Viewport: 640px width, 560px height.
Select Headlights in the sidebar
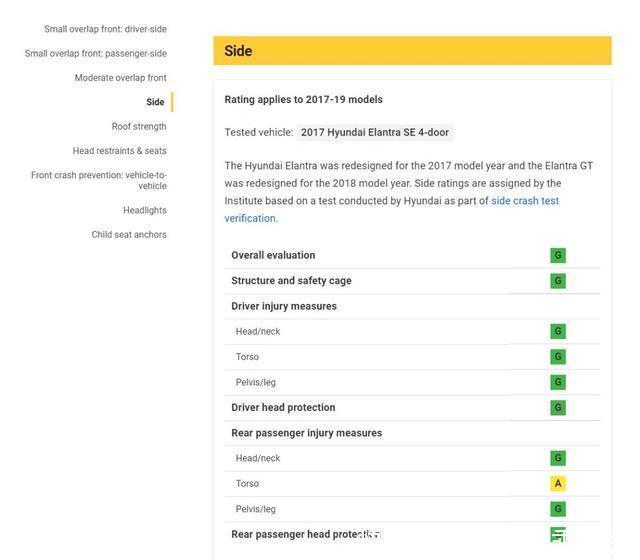[145, 210]
